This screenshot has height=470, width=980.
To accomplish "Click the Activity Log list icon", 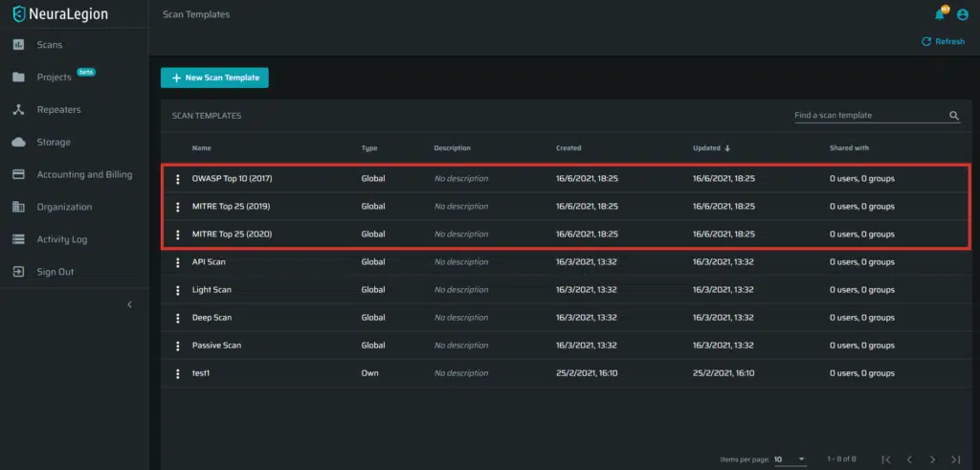I will coord(19,239).
